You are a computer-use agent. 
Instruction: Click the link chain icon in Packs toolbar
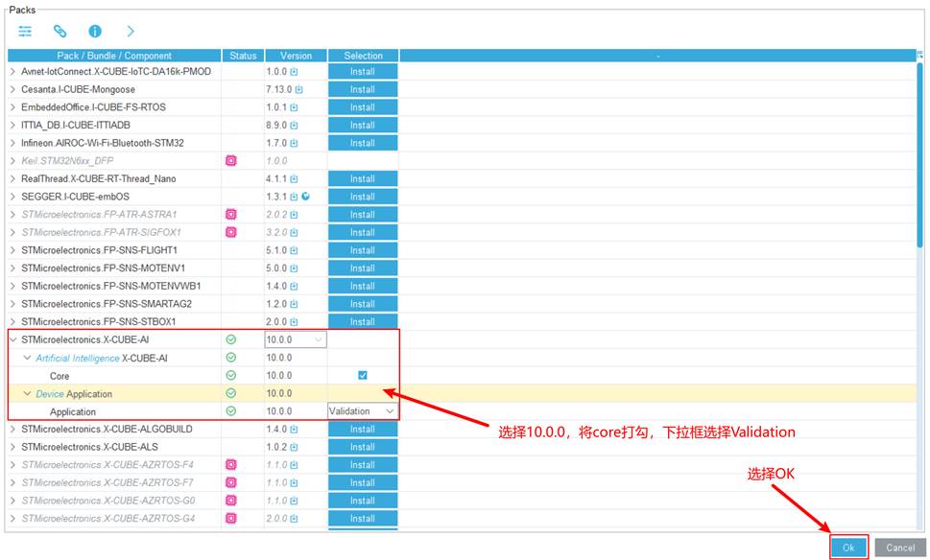point(60,32)
